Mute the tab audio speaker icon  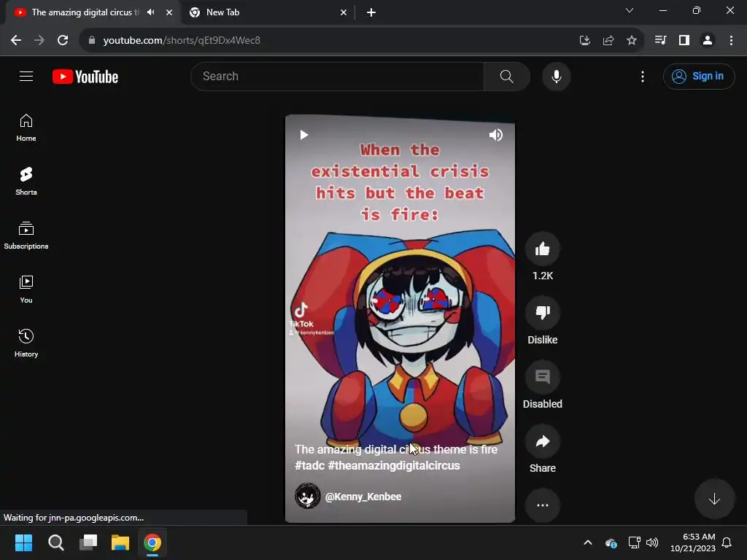click(x=150, y=12)
